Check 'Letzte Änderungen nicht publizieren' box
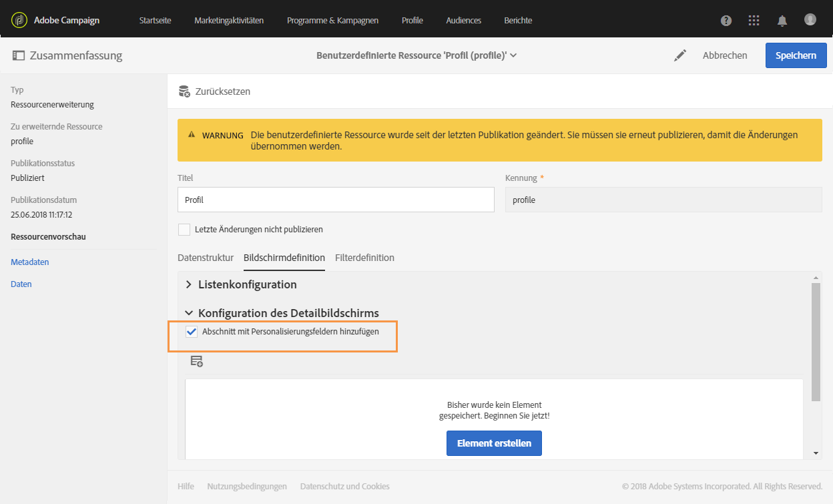The image size is (833, 504). point(184,230)
